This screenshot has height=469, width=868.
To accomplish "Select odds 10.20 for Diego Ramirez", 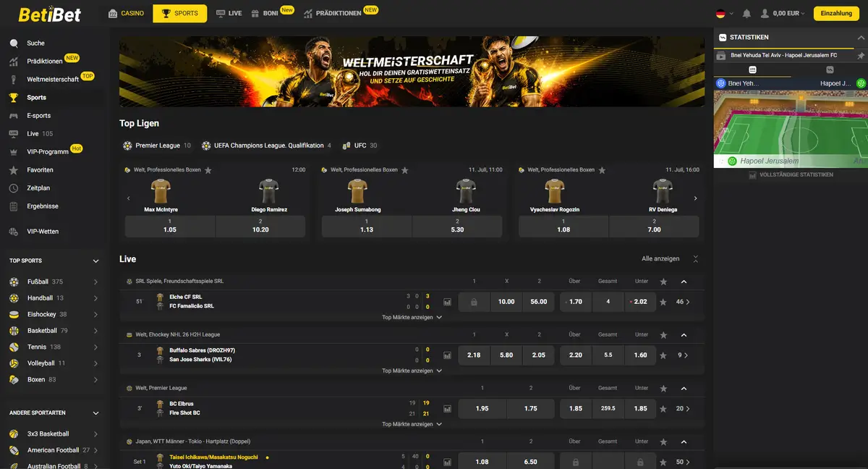I will (x=260, y=225).
